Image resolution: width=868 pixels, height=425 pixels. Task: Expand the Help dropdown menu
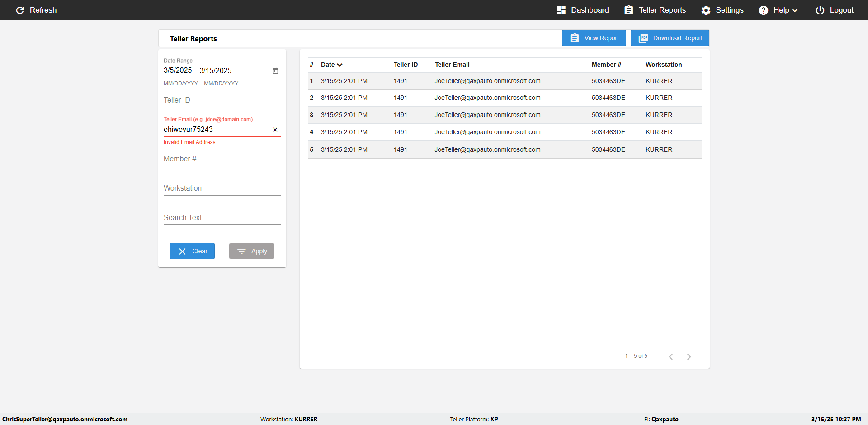[778, 10]
